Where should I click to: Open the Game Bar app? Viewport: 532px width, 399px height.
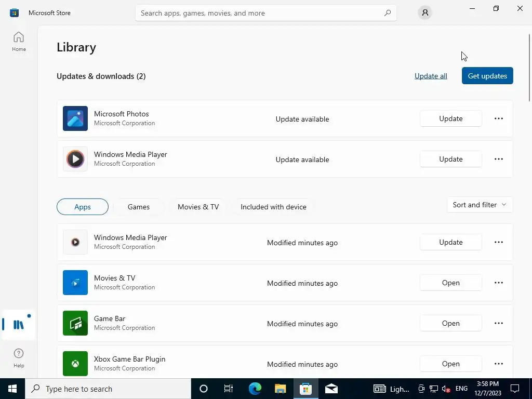[450, 323]
